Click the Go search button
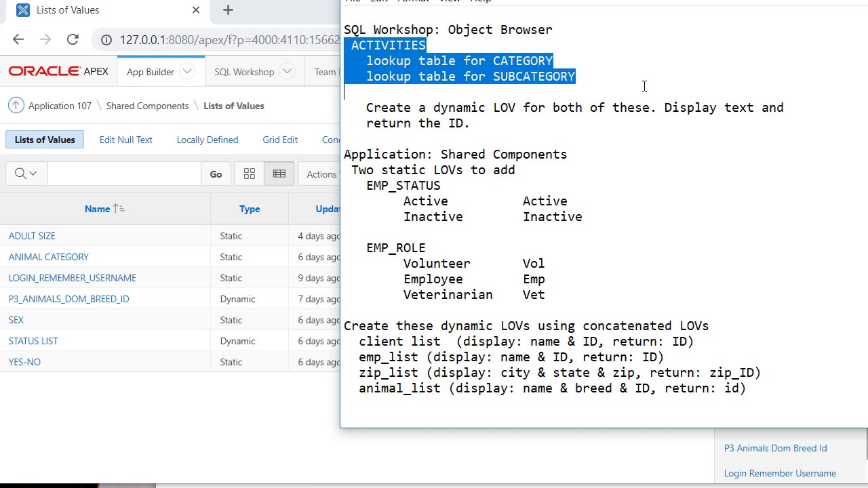This screenshot has width=868, height=488. (216, 174)
